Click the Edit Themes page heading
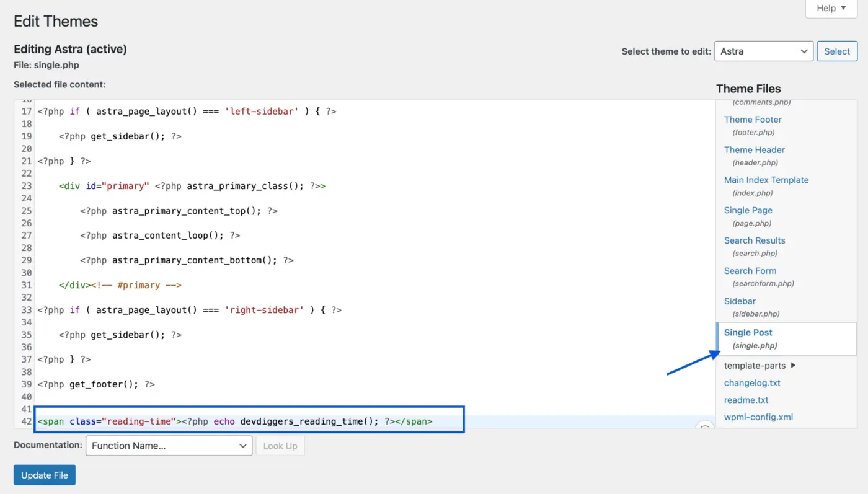 56,21
